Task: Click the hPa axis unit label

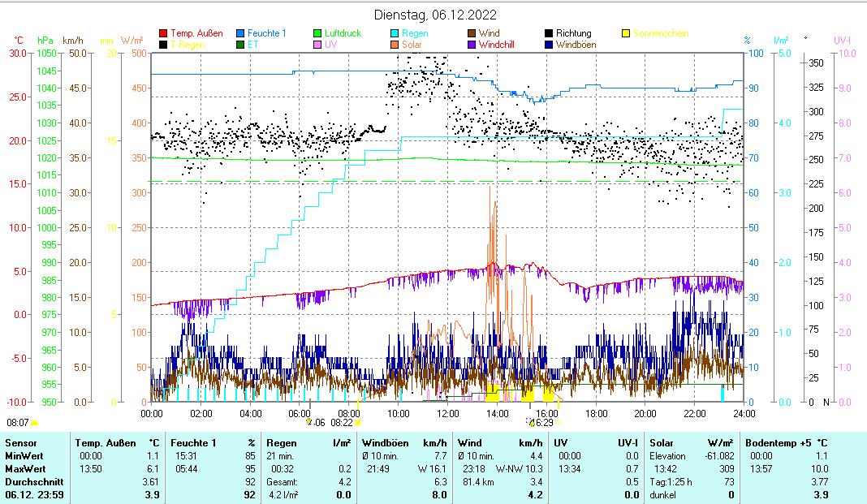Action: 45,41
